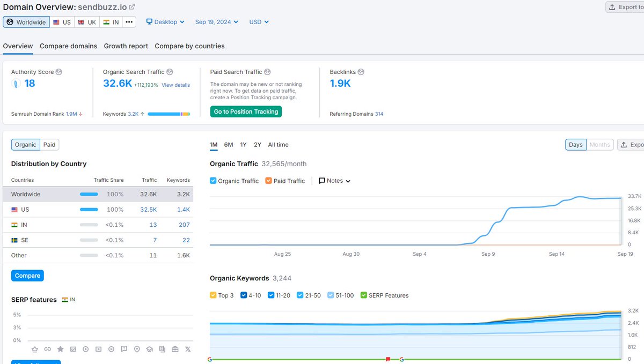Open the Sep 19, 2024 date dropdown

pos(217,22)
